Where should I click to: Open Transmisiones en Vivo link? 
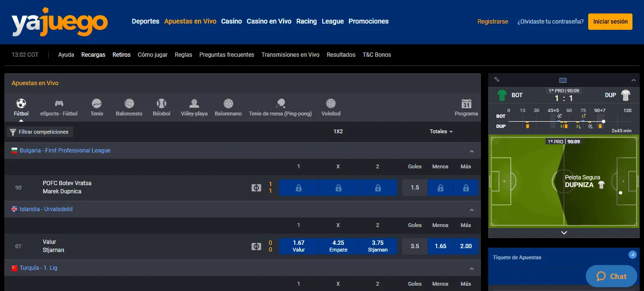(290, 55)
